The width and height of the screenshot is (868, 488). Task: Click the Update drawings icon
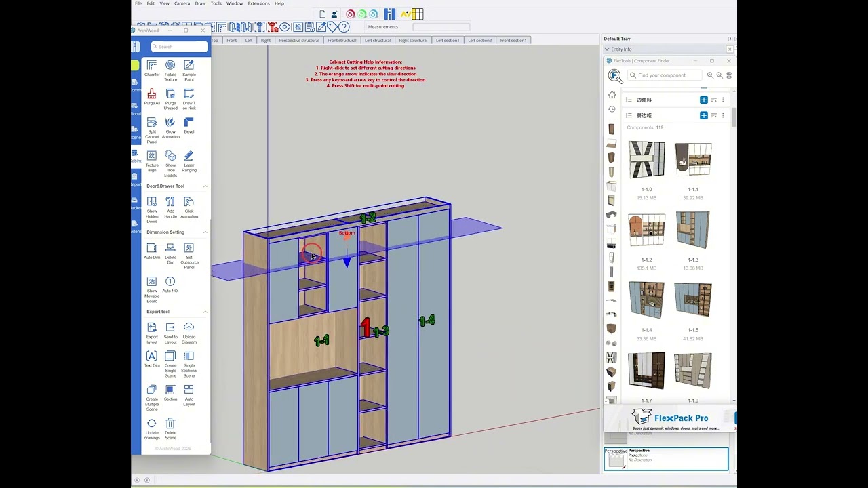click(x=152, y=429)
